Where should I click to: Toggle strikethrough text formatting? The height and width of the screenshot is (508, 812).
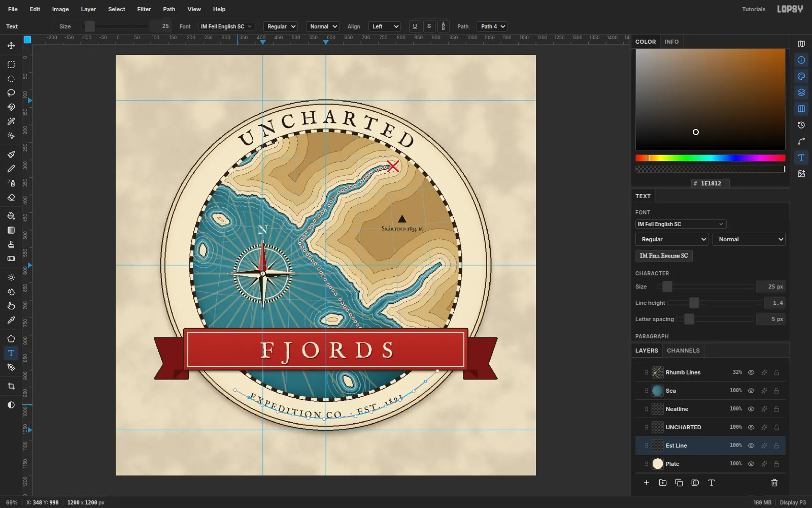tap(429, 26)
